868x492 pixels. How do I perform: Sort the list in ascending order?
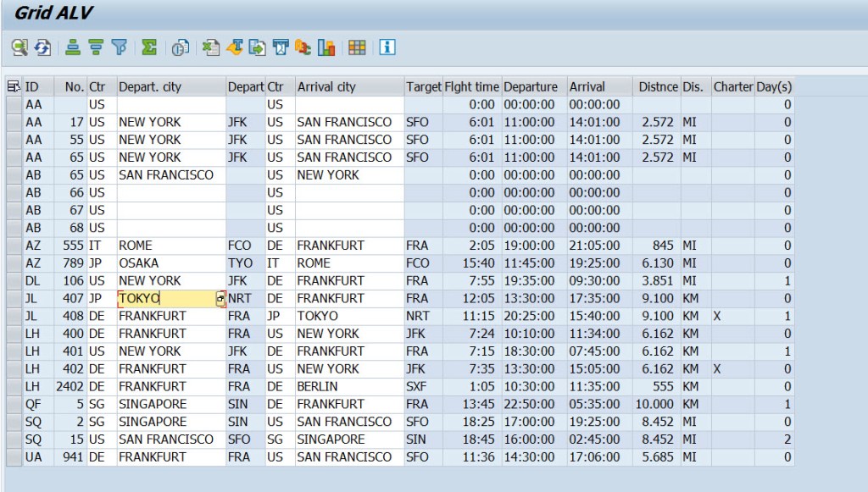(70, 48)
